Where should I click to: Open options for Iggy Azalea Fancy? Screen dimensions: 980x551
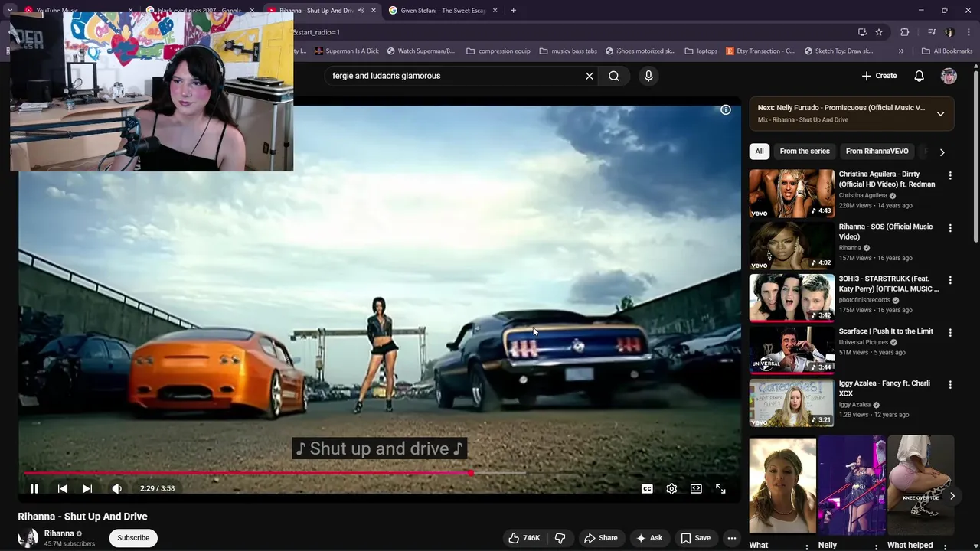coord(950,385)
